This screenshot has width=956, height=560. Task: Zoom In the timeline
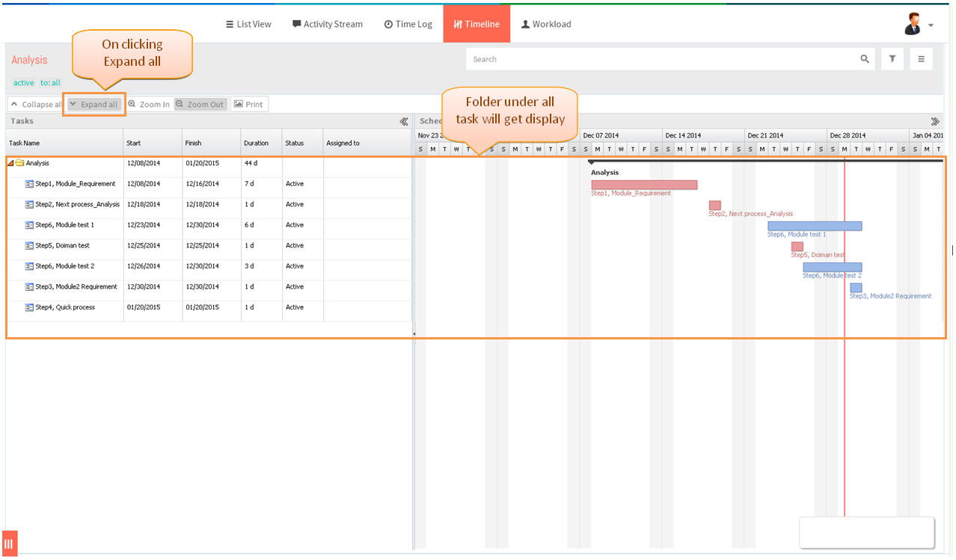(149, 105)
